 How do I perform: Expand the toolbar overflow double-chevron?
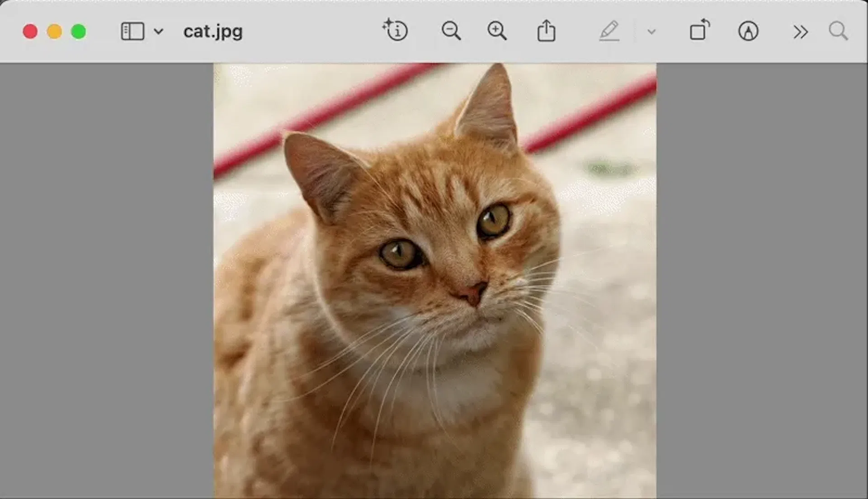[800, 32]
